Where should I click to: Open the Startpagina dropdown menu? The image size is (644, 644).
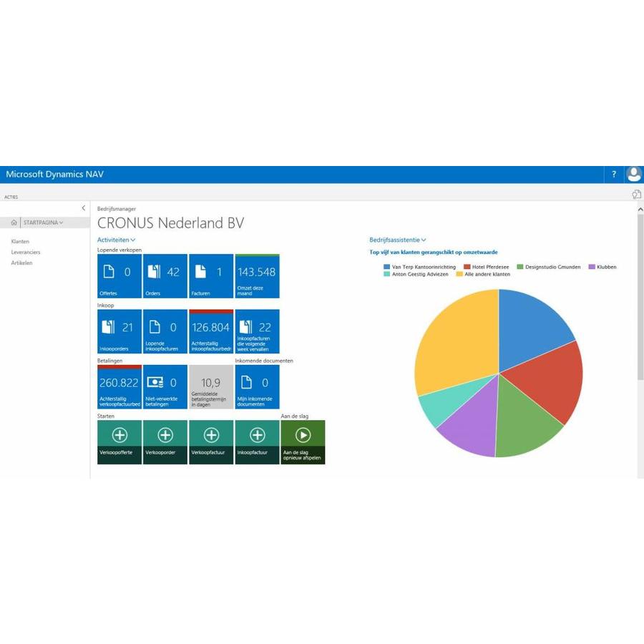coord(43,223)
